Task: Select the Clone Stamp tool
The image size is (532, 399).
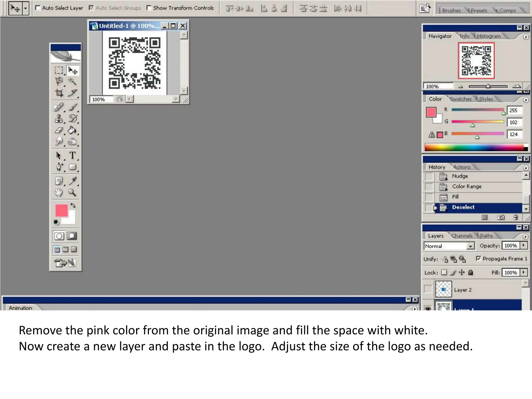Action: coord(59,119)
